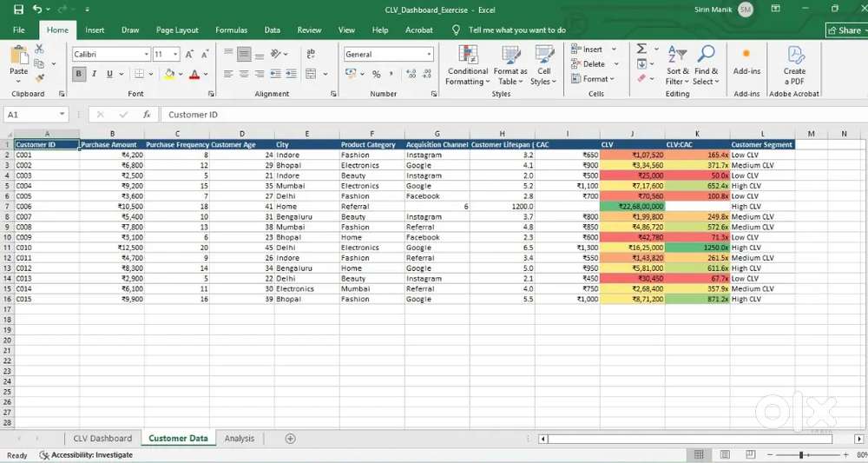Screen dimensions: 868x463
Task: Click the Decrease Indent icon
Action: pyautogui.click(x=276, y=74)
